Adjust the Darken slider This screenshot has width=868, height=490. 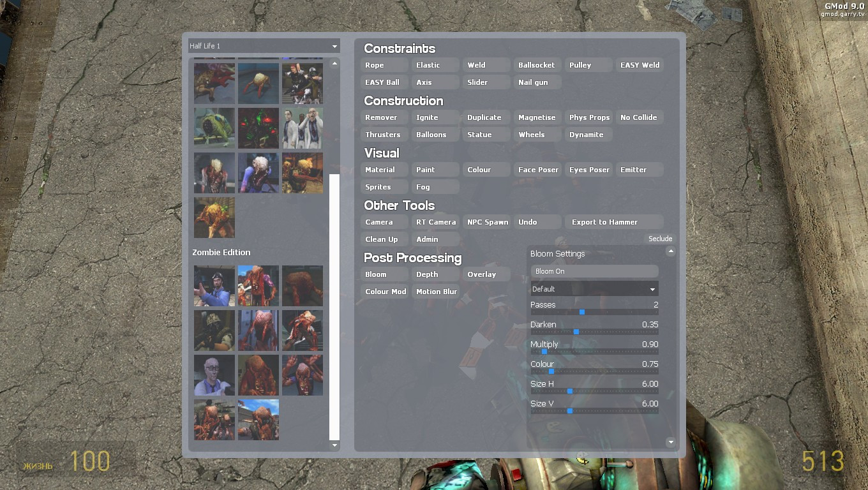[576, 332]
